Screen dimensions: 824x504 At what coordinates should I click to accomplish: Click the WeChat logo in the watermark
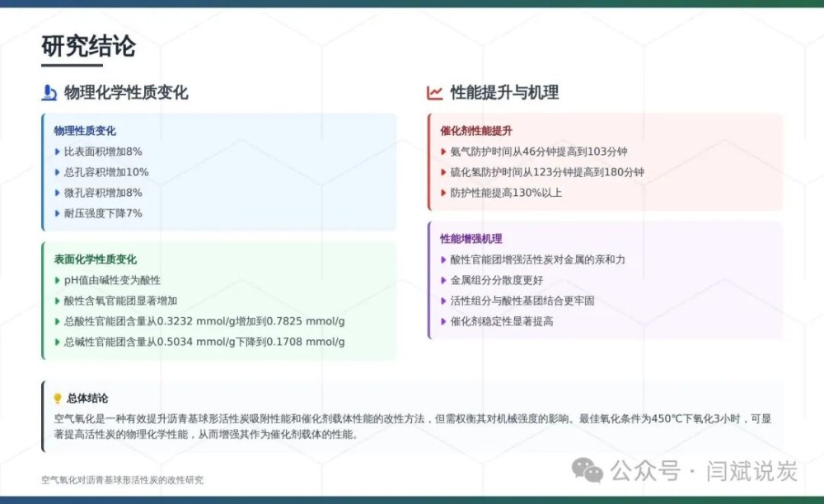pos(588,471)
